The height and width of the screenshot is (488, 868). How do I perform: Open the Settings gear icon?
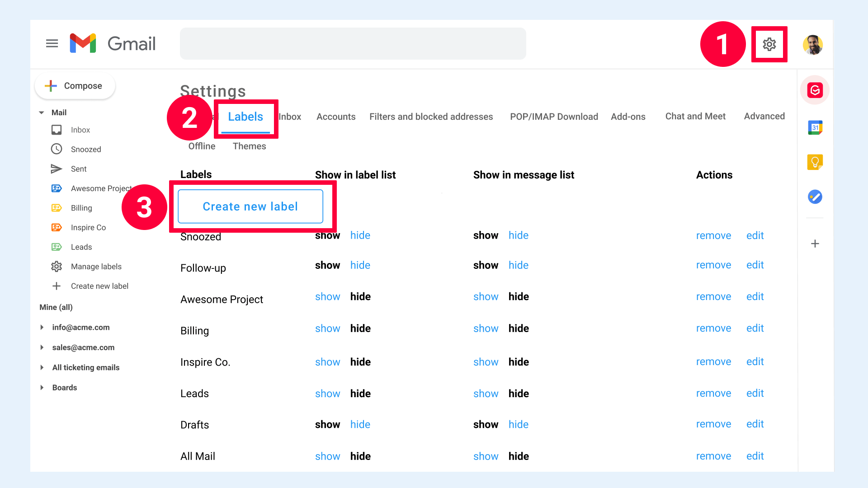(769, 44)
